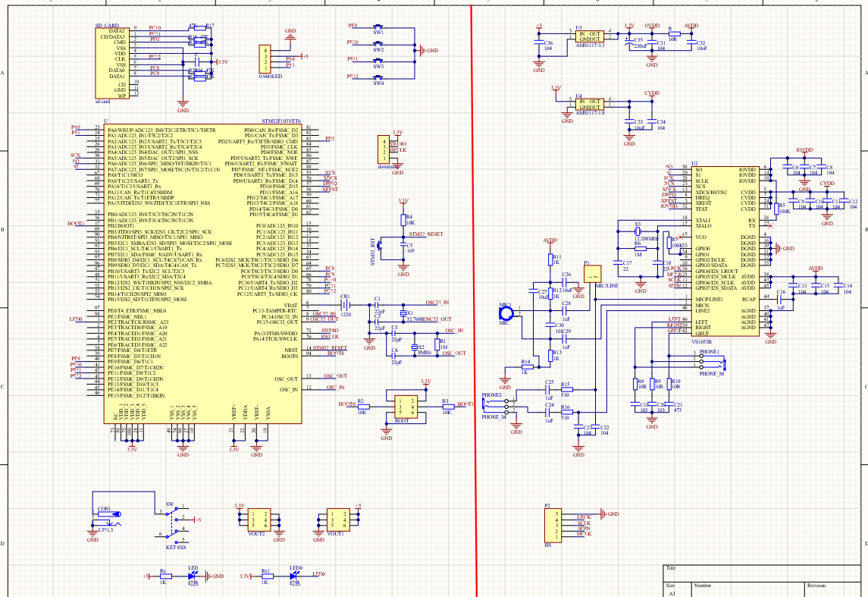Viewport: 868px width, 597px height.
Task: Select crystal X1 32.768K
Action: click(403, 313)
